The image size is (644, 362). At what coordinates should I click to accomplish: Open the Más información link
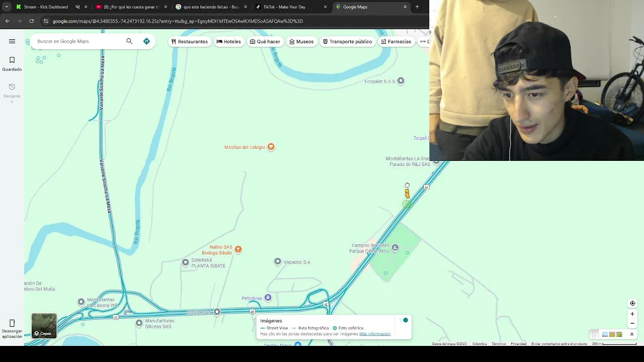pyautogui.click(x=375, y=334)
